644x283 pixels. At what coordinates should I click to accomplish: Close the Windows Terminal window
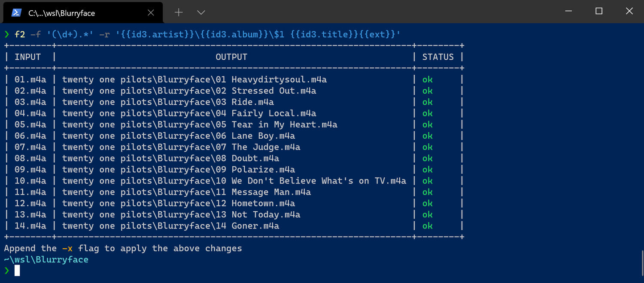(629, 12)
